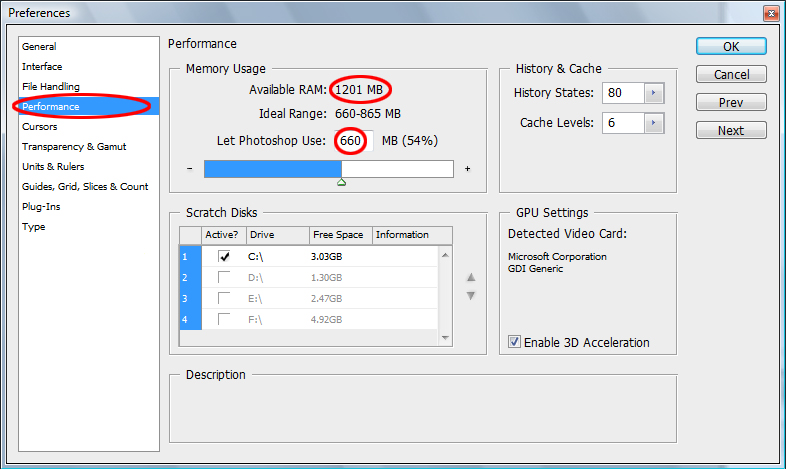
Task: Close the Preferences dialog window
Action: point(768,13)
